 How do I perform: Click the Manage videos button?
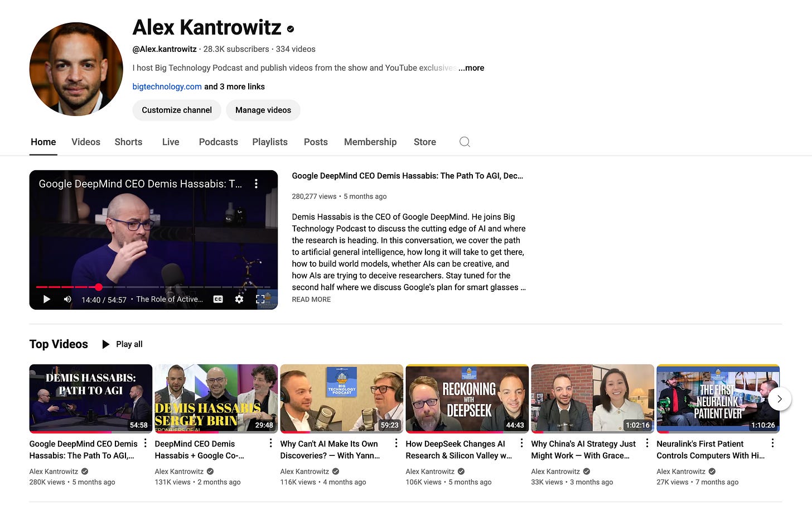(x=263, y=110)
